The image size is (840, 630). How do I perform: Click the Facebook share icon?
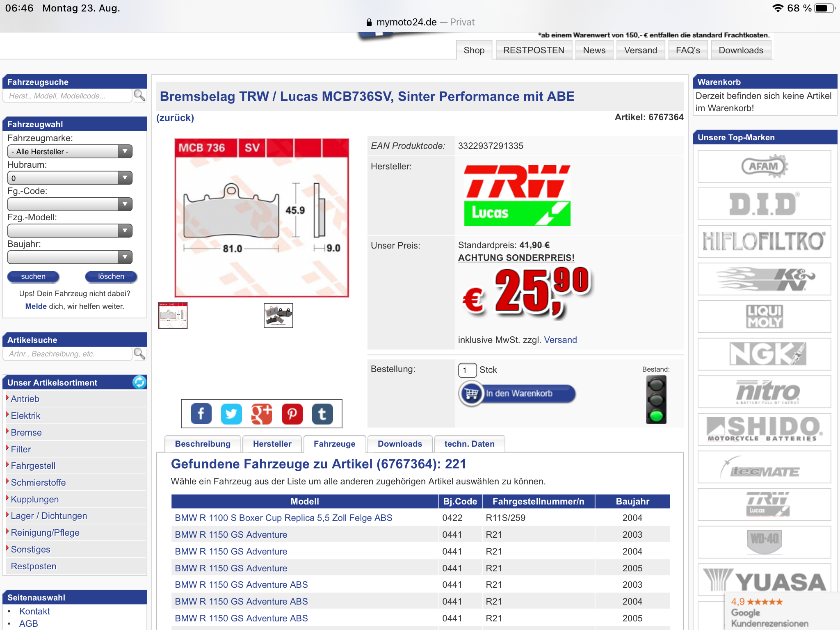point(201,414)
